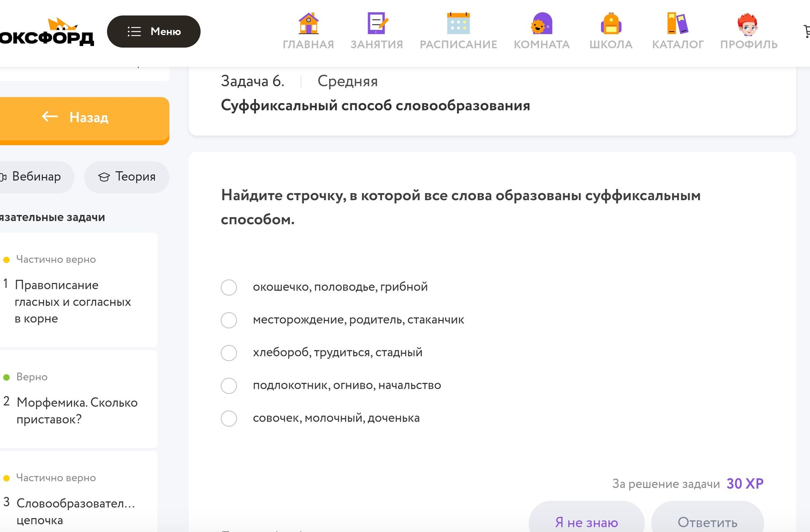
Task: Go back with the Назад button
Action: 84,120
